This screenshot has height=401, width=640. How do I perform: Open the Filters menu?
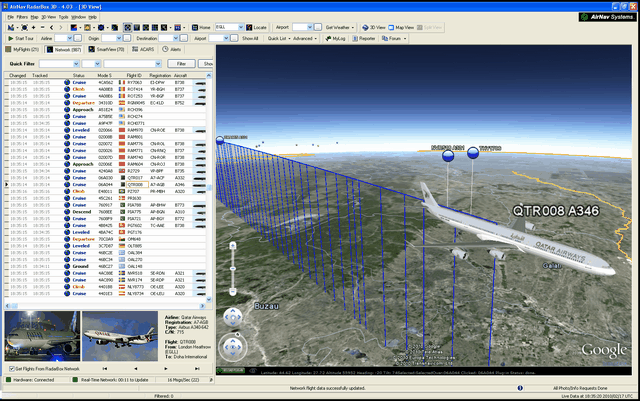click(x=22, y=17)
